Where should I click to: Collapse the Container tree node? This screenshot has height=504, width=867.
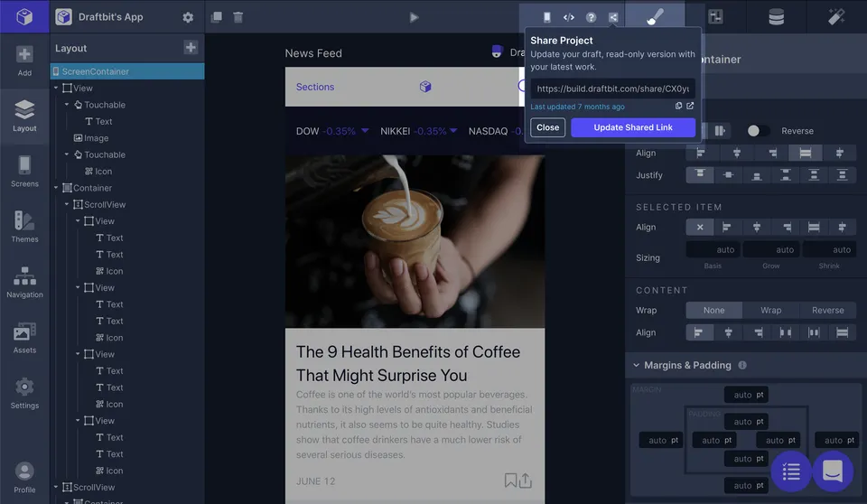[56, 188]
